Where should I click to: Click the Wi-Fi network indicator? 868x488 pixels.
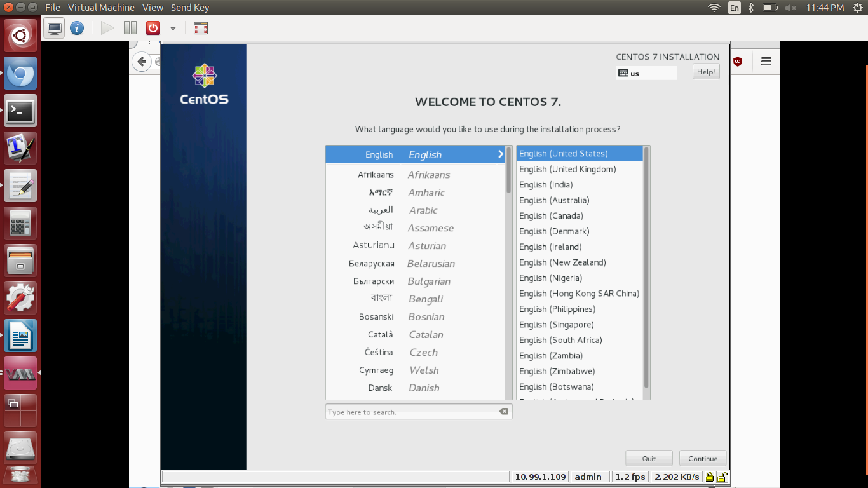pos(714,8)
